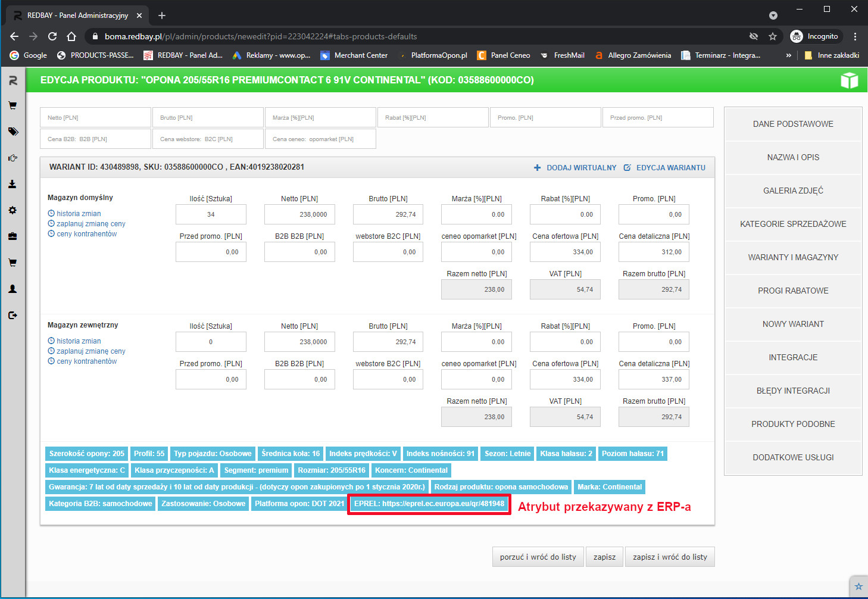Click the white box icon in green header
The image size is (868, 599).
(x=849, y=80)
